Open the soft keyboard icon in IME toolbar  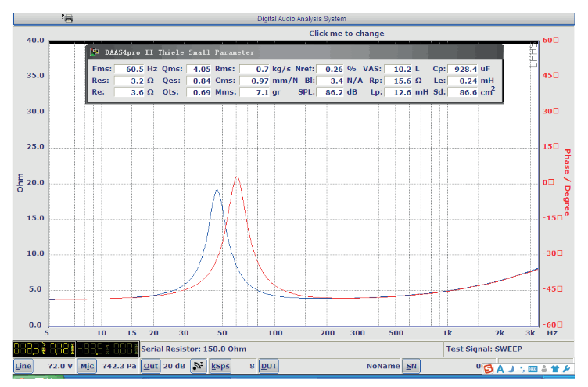pyautogui.click(x=532, y=369)
